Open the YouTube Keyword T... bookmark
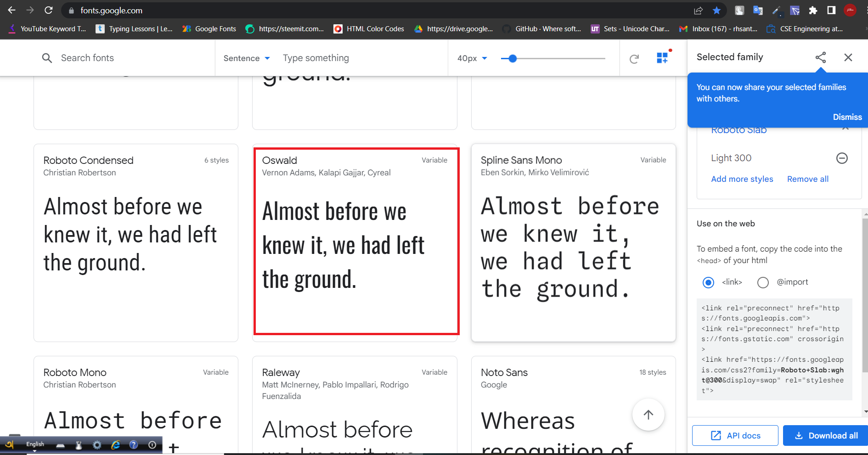This screenshot has height=455, width=868. click(x=47, y=29)
